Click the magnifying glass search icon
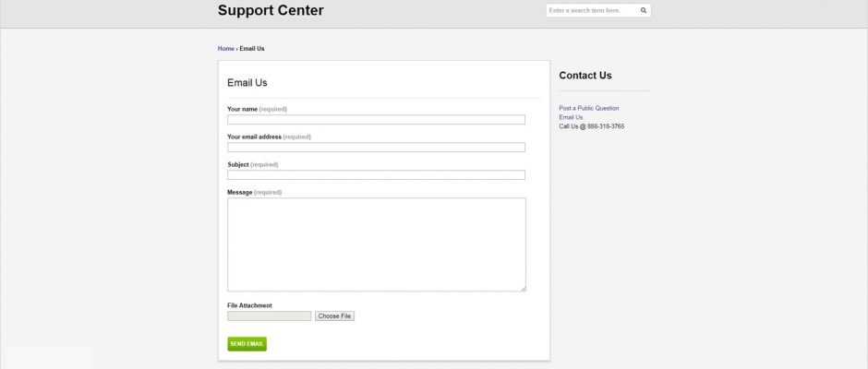Image resolution: width=868 pixels, height=369 pixels. [x=644, y=10]
